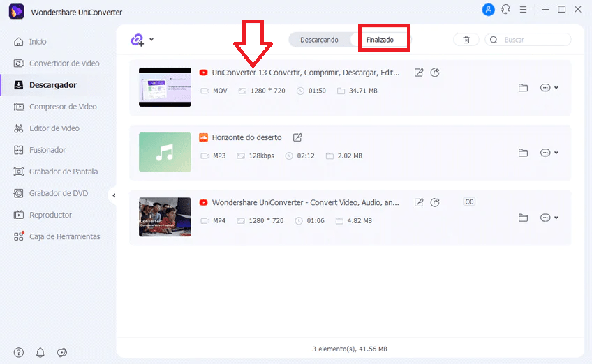592x364 pixels.
Task: Open the notifications bell icon
Action: [x=40, y=352]
